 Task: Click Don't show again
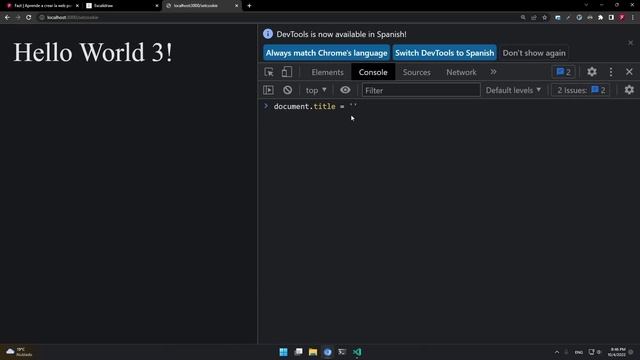coord(533,53)
